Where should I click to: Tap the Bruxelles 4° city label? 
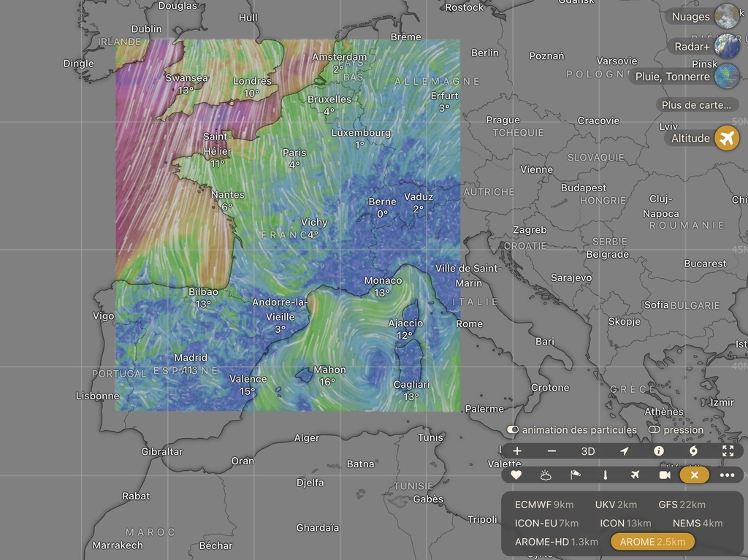point(329,105)
